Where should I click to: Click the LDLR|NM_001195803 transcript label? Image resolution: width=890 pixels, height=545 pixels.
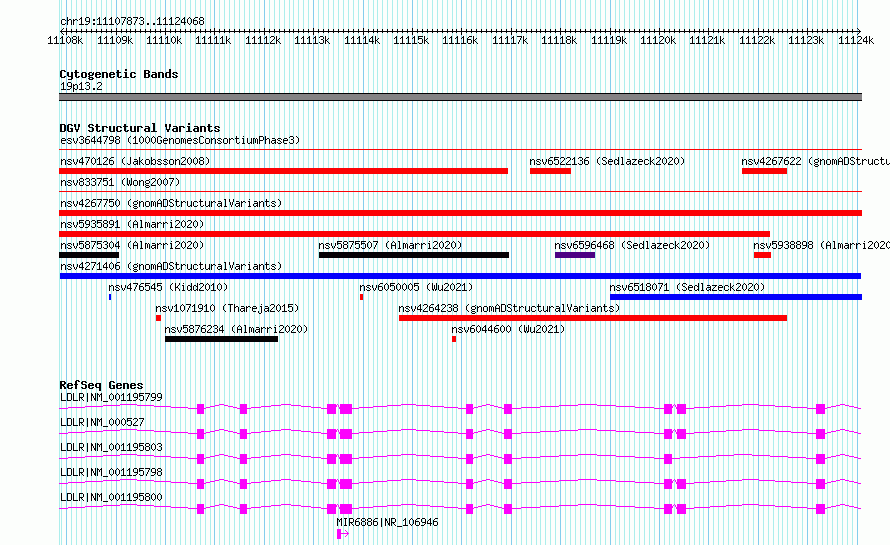[x=111, y=447]
